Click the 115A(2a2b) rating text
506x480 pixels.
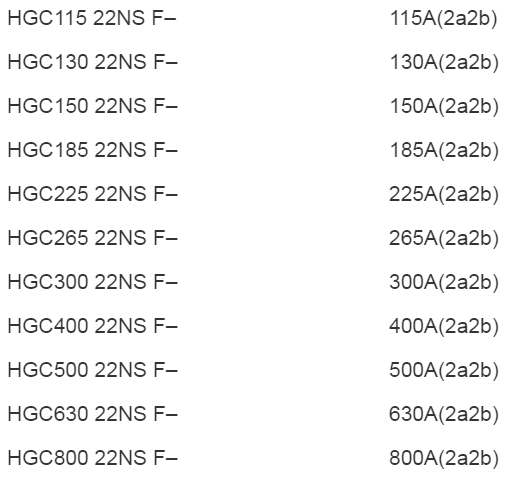pyautogui.click(x=444, y=18)
